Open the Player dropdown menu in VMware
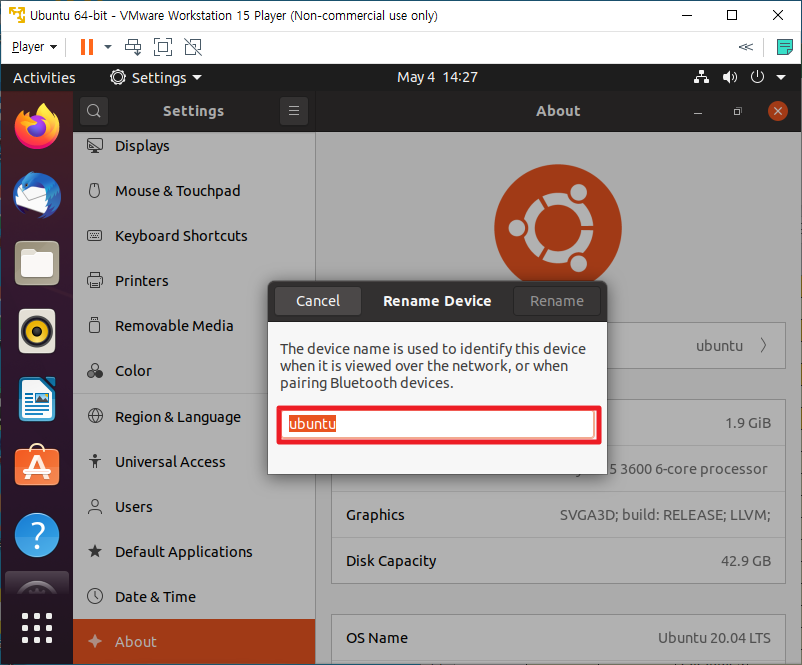802x665 pixels. (34, 47)
